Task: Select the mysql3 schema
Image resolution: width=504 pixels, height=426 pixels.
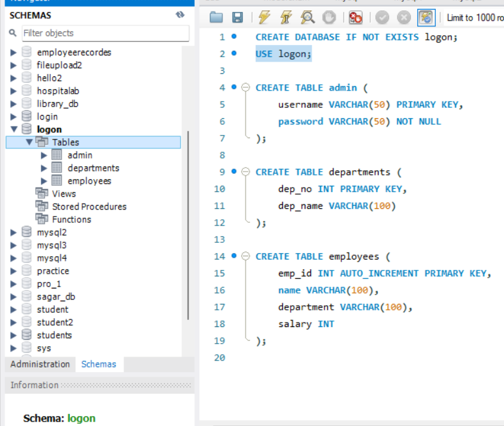Action: tap(51, 245)
